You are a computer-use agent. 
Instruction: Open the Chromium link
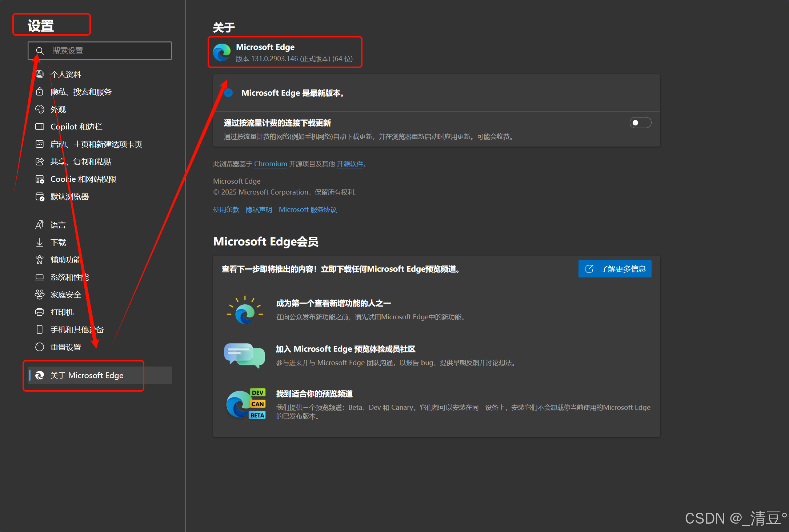271,164
